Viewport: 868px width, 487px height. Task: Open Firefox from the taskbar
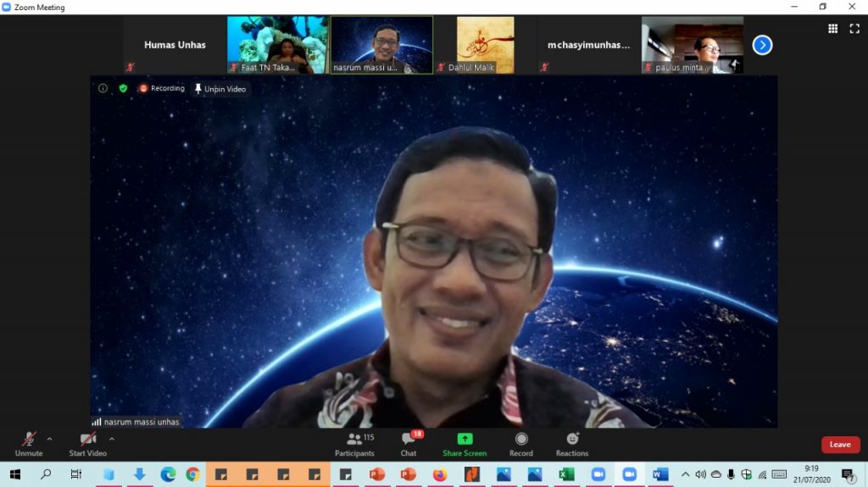tap(440, 474)
